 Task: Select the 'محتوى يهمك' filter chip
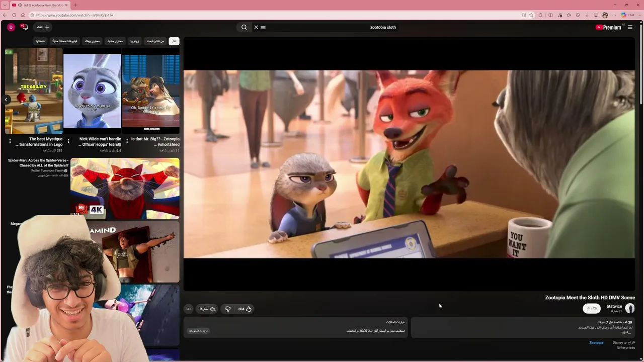(x=92, y=41)
